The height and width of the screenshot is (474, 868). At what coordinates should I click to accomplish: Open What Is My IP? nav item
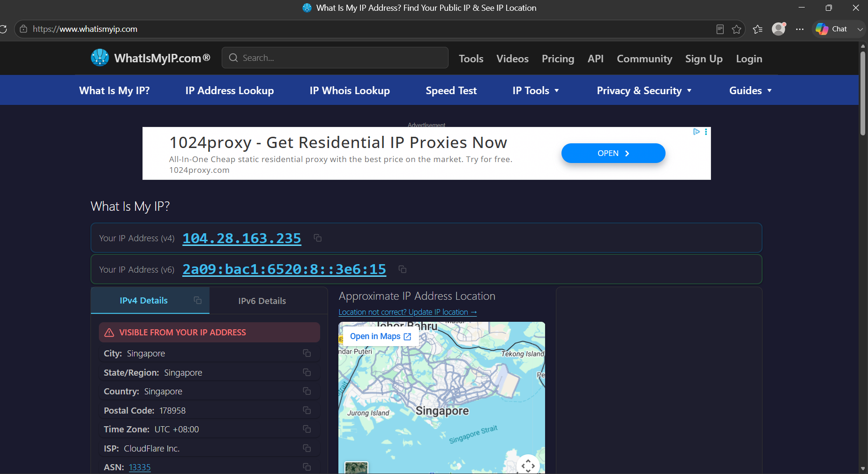pyautogui.click(x=114, y=90)
